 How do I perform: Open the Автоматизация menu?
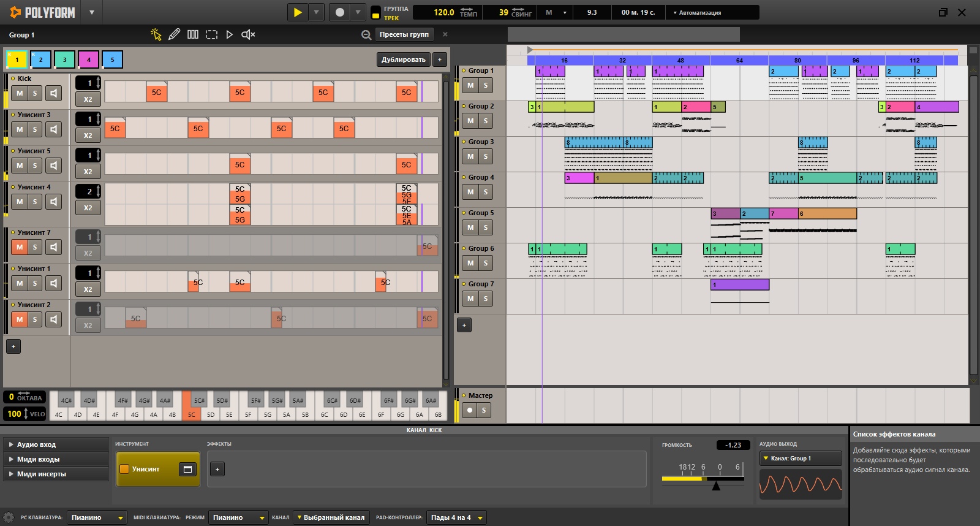coord(697,12)
